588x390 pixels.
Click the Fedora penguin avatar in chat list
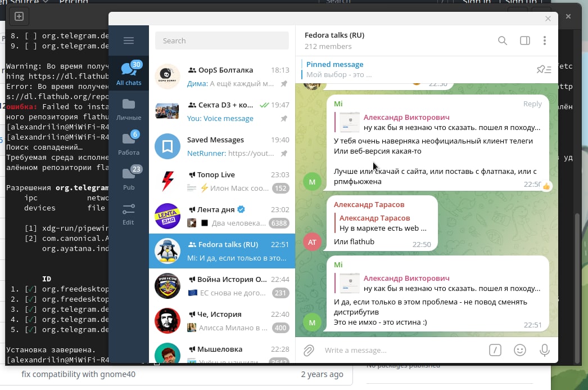point(168,251)
